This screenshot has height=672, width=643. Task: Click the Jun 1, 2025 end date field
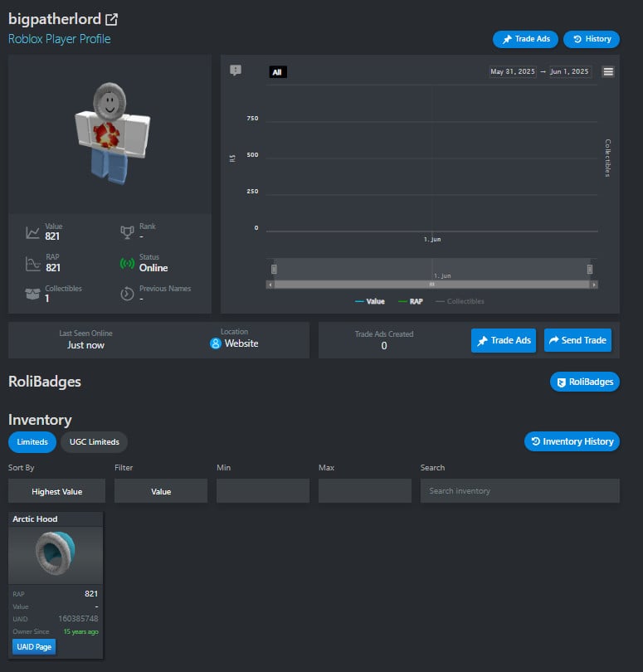[569, 71]
